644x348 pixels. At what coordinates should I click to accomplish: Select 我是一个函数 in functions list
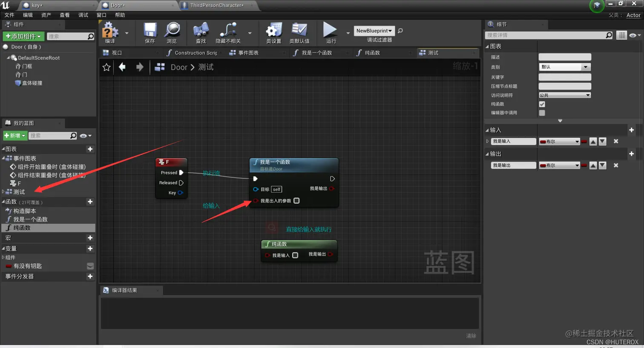30,220
